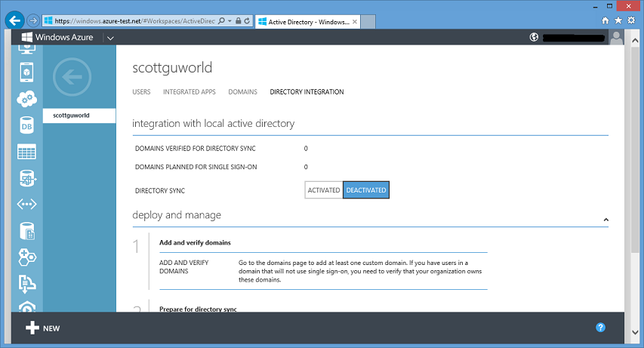The height and width of the screenshot is (348, 644).
Task: Set Directory Sync to Activated
Action: 324,190
